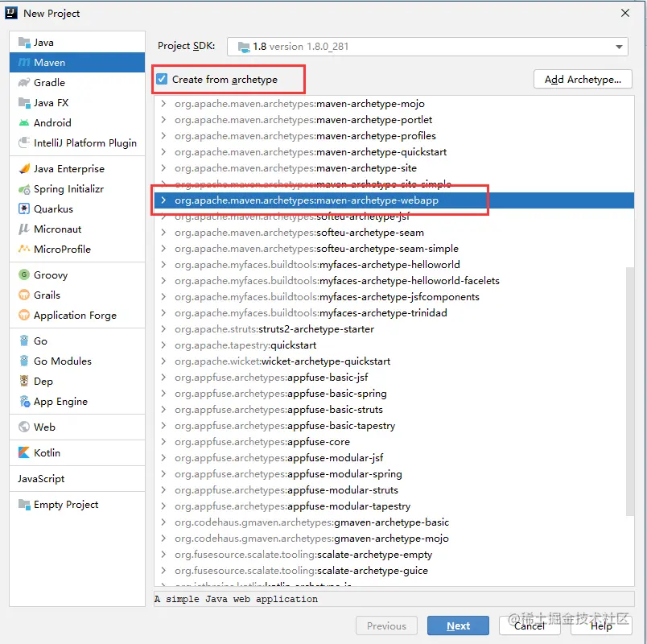
Task: Expand the appfuse-core node
Action: pyautogui.click(x=163, y=442)
